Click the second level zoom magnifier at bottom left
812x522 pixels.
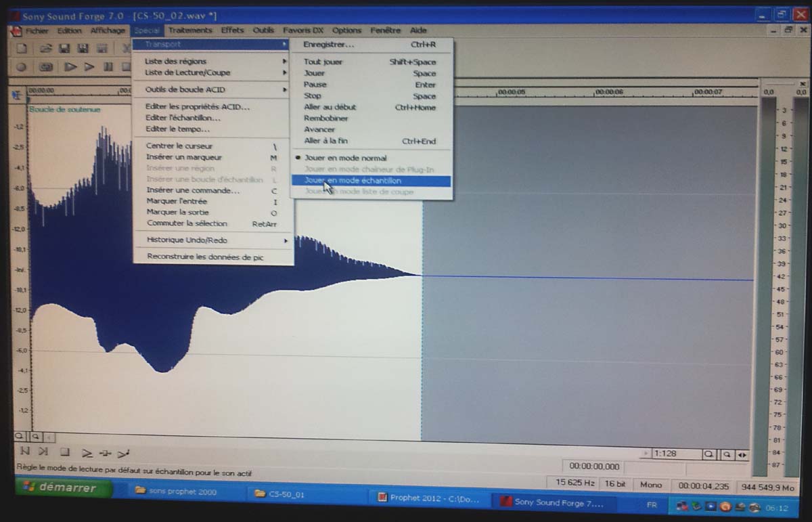pyautogui.click(x=35, y=437)
